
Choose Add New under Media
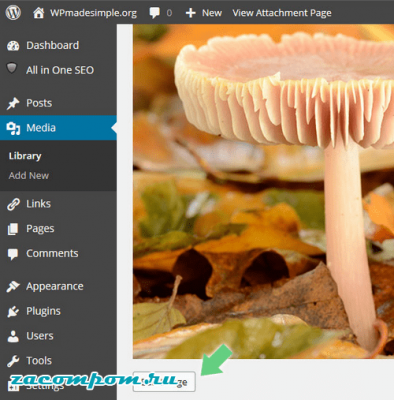coord(29,175)
